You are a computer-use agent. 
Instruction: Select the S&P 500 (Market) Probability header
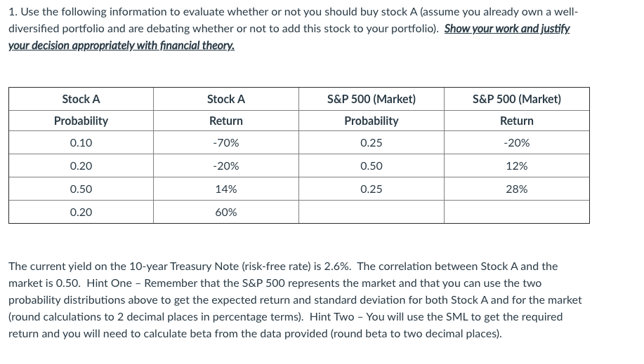pos(371,110)
